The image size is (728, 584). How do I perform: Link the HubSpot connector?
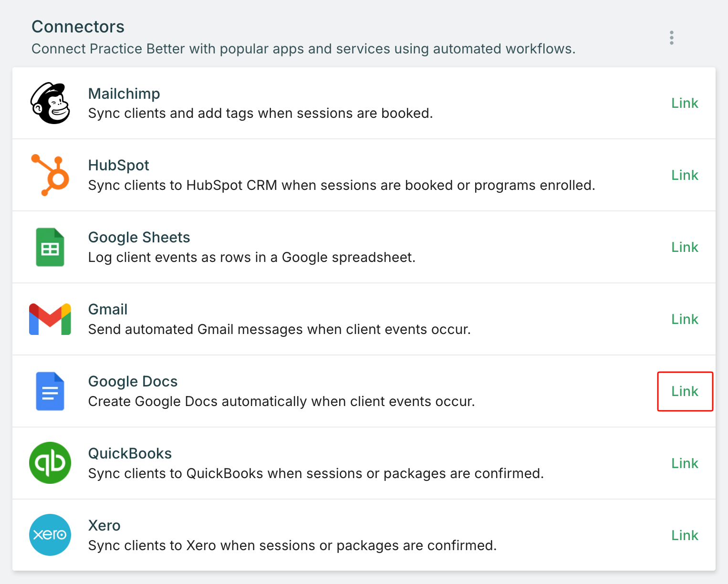pyautogui.click(x=685, y=175)
